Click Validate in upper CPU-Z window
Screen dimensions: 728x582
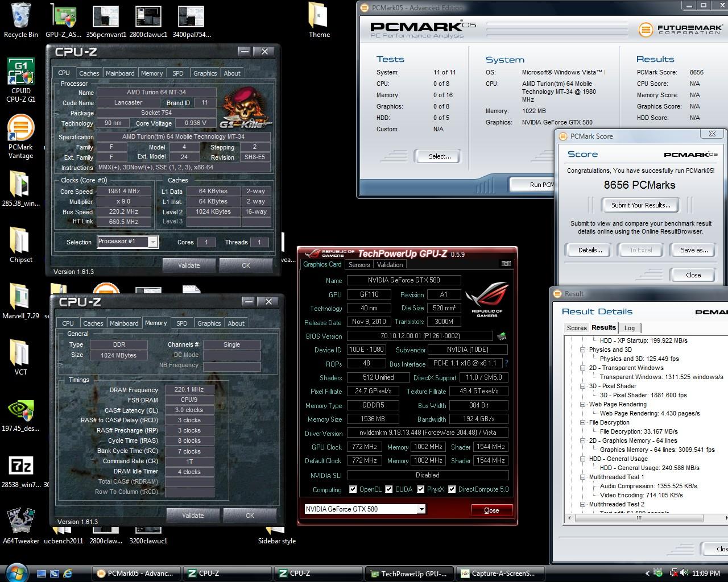(x=189, y=265)
